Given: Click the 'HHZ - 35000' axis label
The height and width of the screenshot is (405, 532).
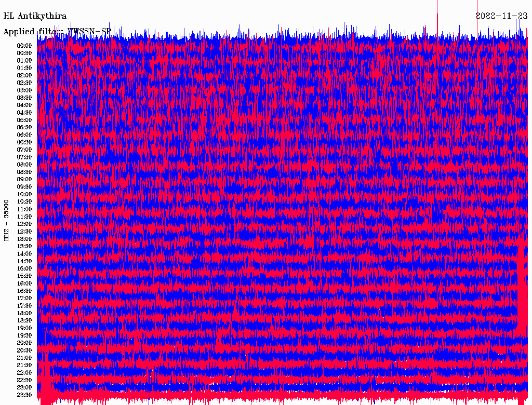Looking at the screenshot, I should 6,220.
